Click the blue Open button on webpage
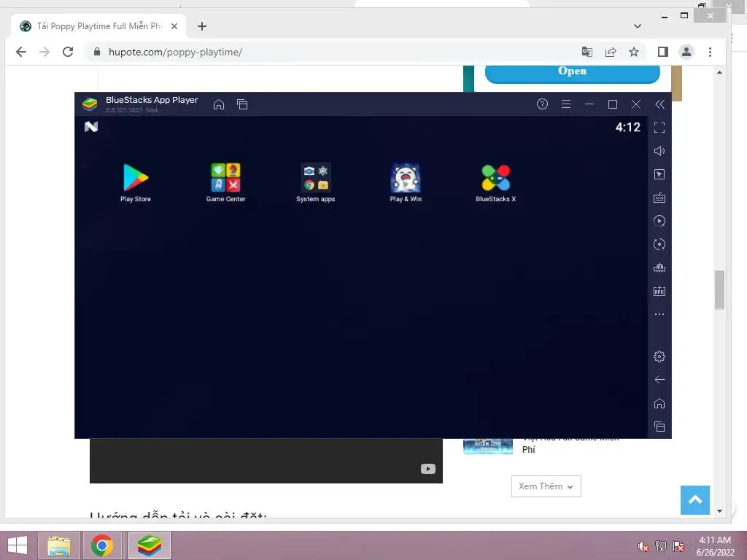The image size is (747, 560). click(572, 73)
